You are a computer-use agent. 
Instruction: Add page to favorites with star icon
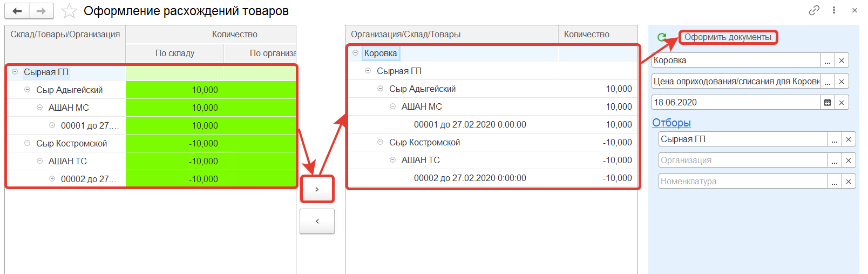(x=69, y=11)
